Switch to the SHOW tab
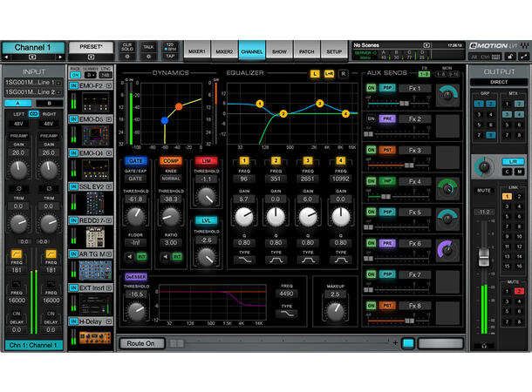This screenshot has height=392, width=532. [x=279, y=51]
